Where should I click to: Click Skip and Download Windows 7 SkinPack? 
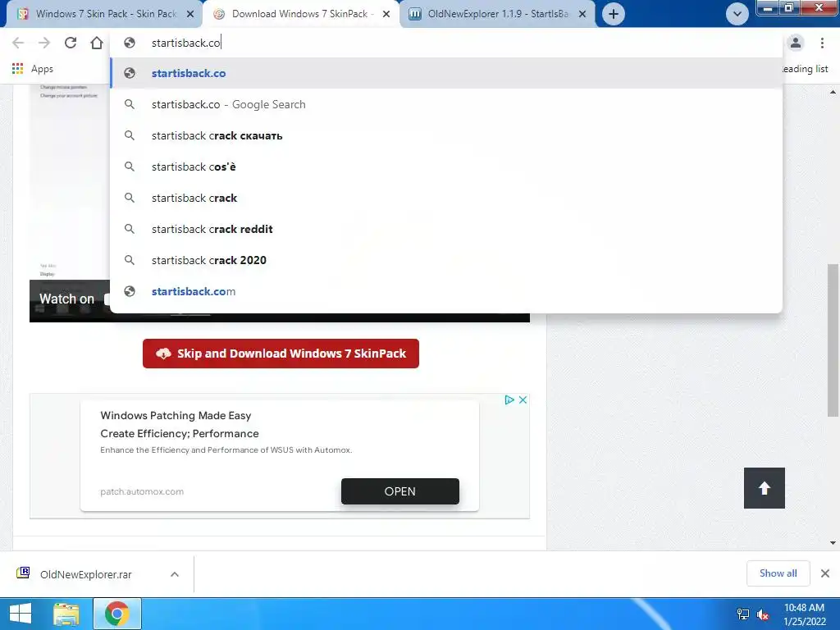pos(281,354)
